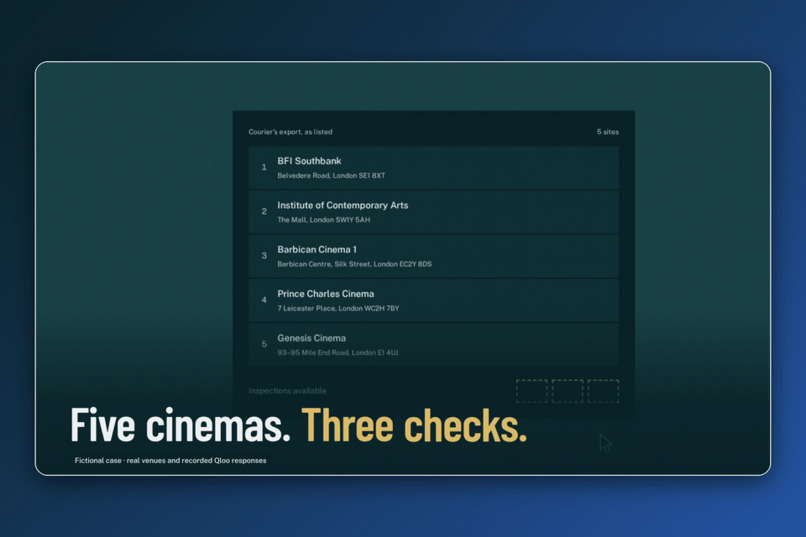The image size is (806, 537).
Task: Click the "Inspections available" label
Action: pyautogui.click(x=287, y=391)
